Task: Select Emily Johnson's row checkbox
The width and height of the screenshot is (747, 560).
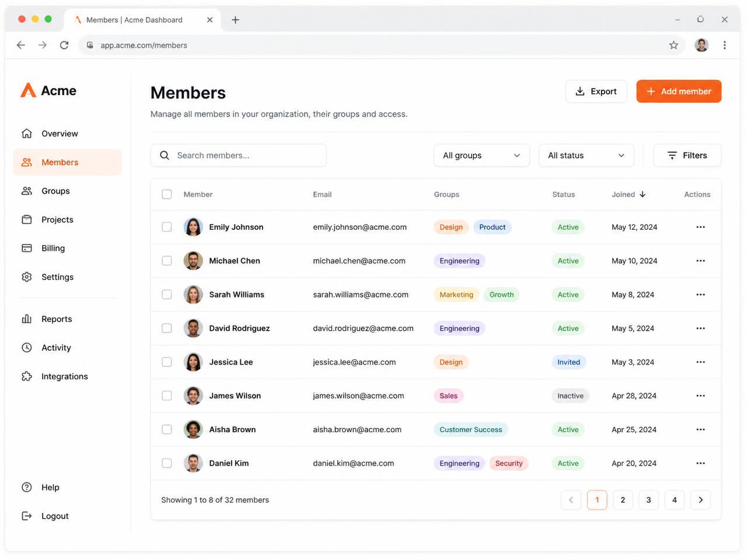Action: (x=167, y=227)
